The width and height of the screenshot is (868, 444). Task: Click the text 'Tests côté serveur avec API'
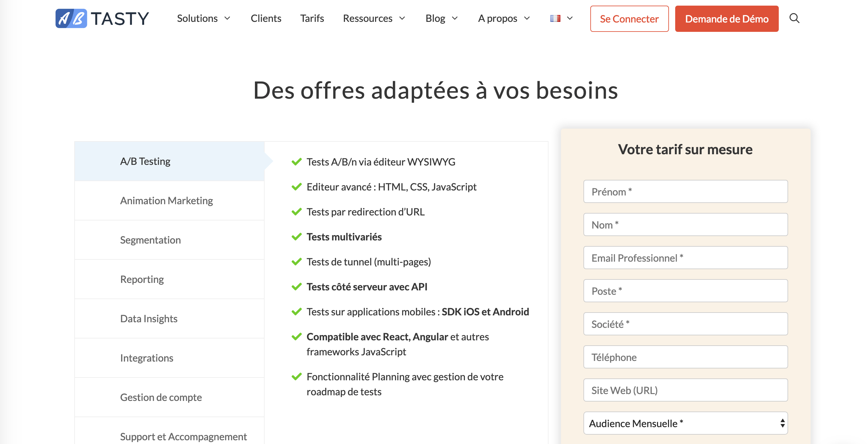pyautogui.click(x=367, y=287)
